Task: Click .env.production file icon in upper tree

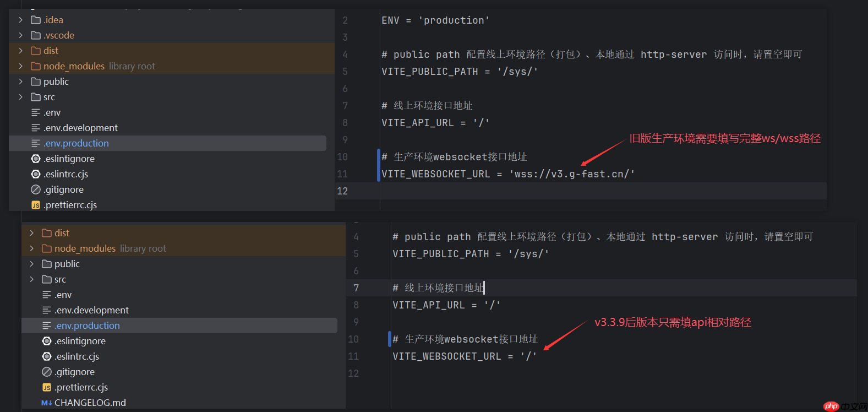Action: [36, 143]
